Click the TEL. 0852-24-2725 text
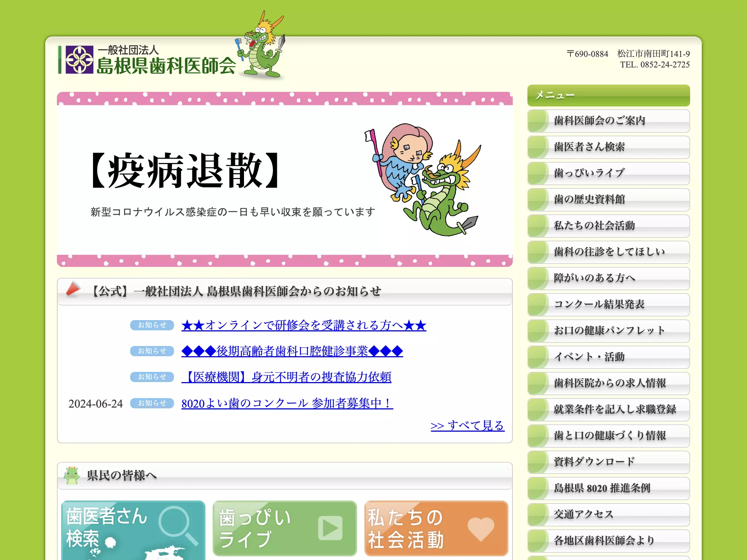 655,65
